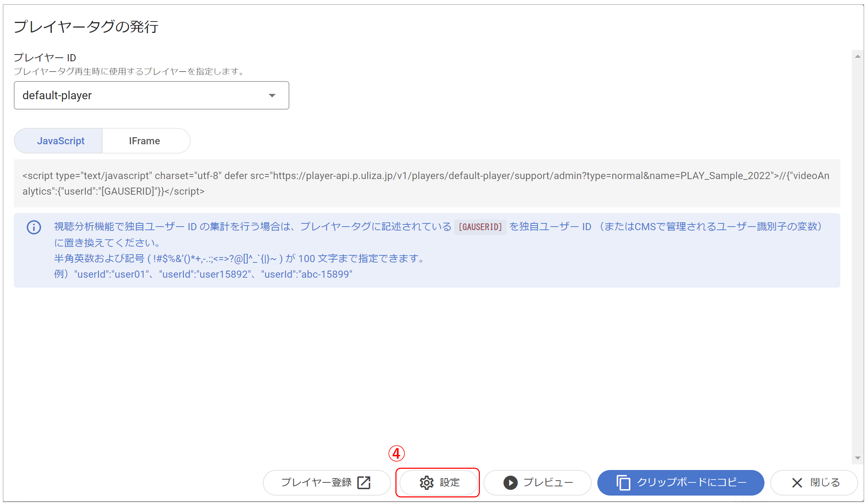Open the プレイヤー登録 button
Screen dimensions: 867x504
click(326, 482)
